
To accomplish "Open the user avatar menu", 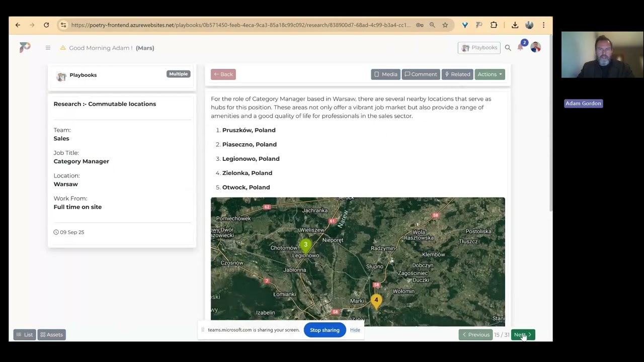I will coord(535,47).
